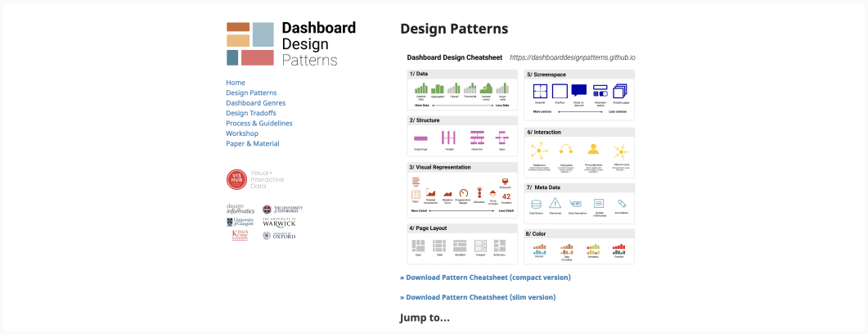The image size is (868, 334).
Task: Click the King's College London logo
Action: 240,236
